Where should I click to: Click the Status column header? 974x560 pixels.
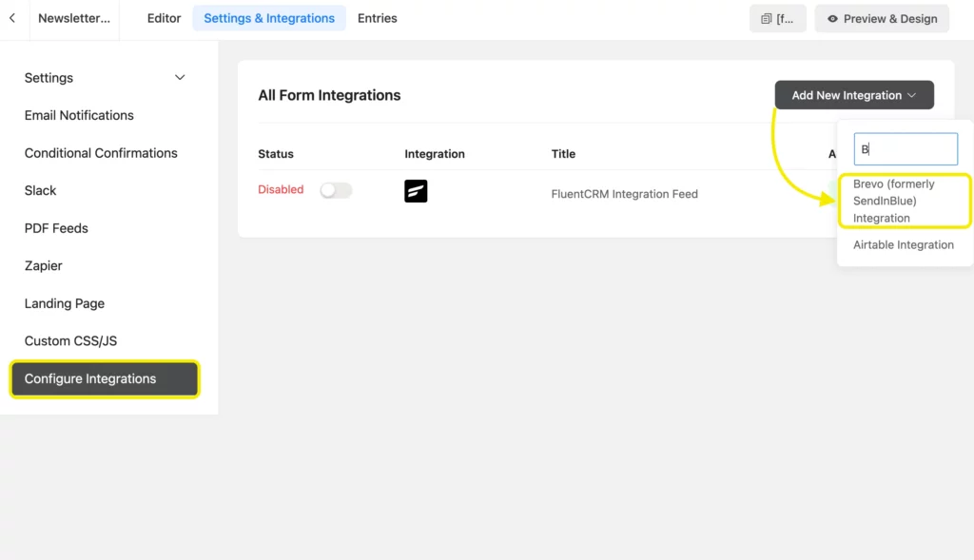276,154
